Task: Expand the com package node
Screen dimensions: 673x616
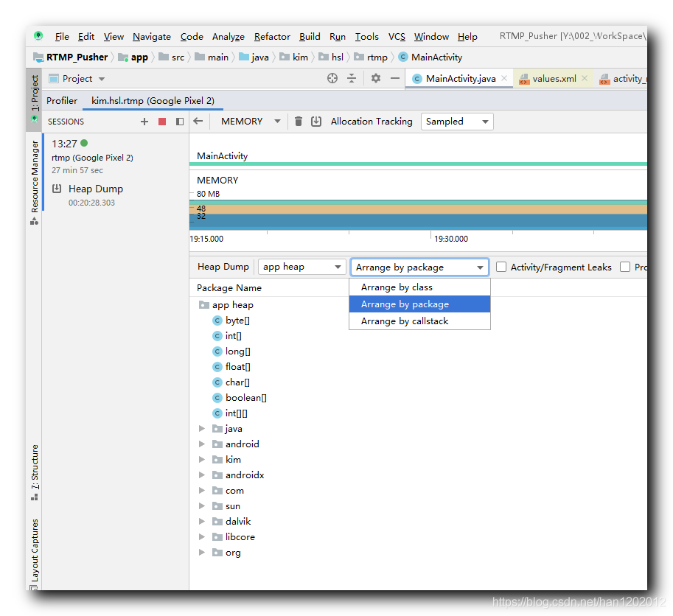Action: [202, 490]
